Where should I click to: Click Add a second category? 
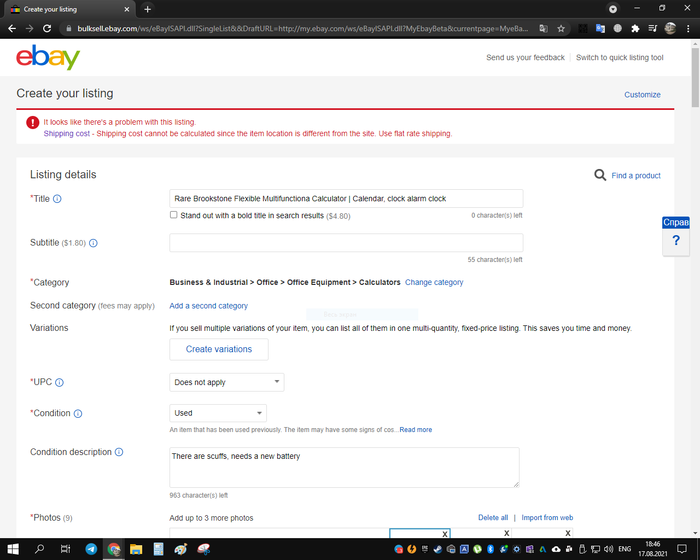click(208, 306)
